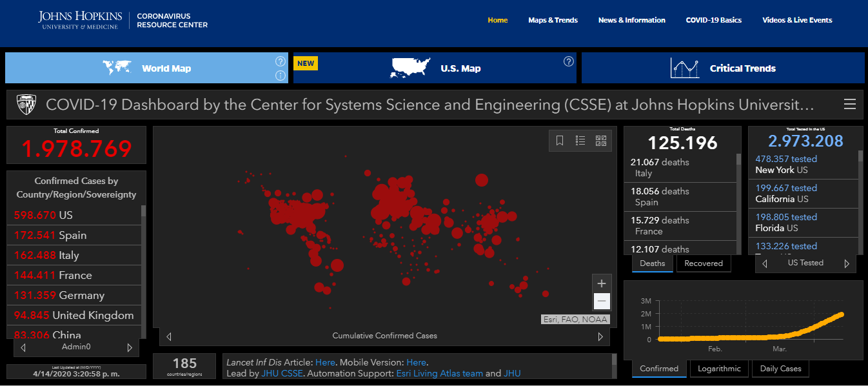The width and height of the screenshot is (868, 390).
Task: Click the world map silhouette icon
Action: pos(117,67)
